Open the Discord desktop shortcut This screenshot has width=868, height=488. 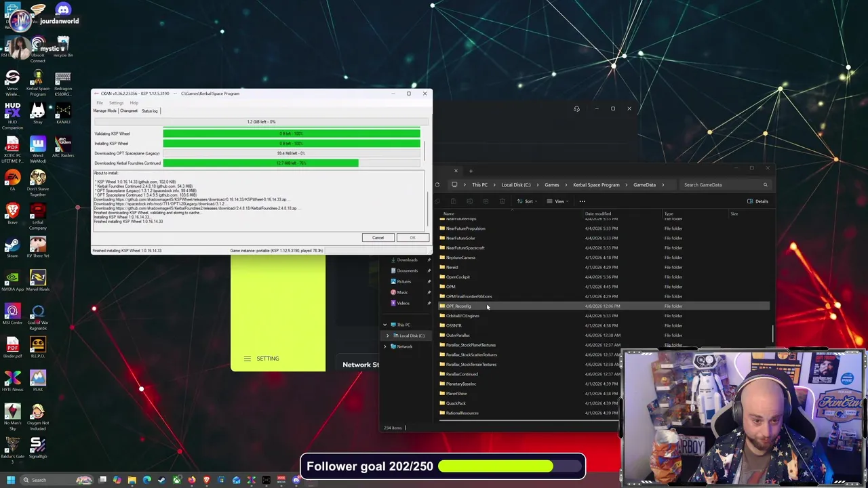(x=63, y=12)
